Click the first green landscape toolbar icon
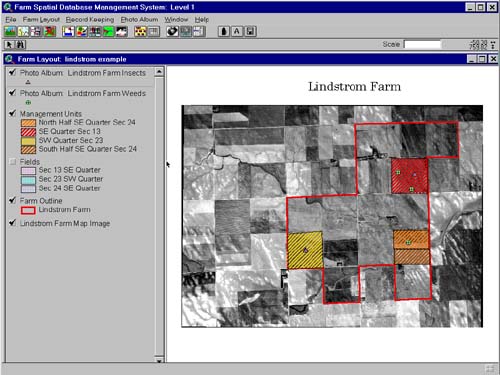 point(10,32)
